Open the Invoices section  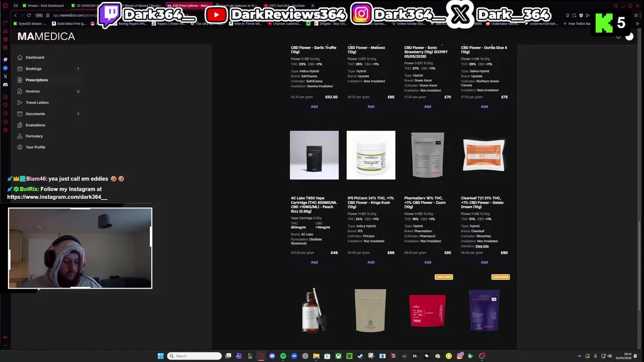(33, 91)
